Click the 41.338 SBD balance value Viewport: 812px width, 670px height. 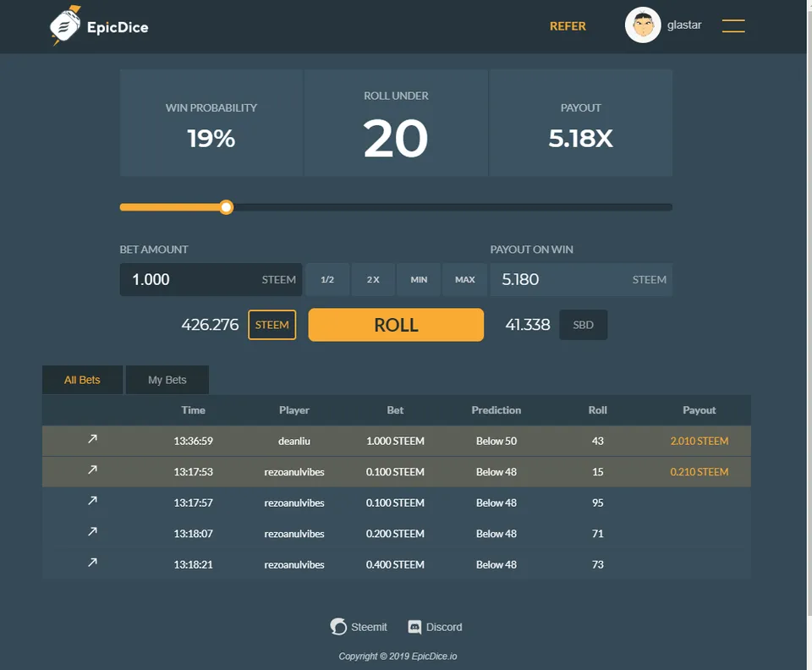pos(527,325)
